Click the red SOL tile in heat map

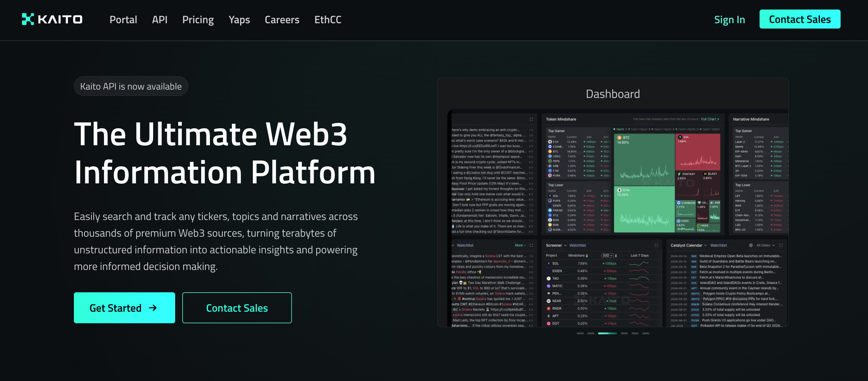tap(698, 152)
